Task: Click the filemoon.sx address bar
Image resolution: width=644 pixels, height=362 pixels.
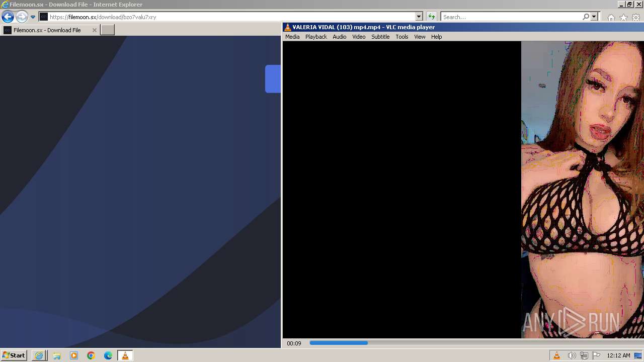Action: (227, 17)
